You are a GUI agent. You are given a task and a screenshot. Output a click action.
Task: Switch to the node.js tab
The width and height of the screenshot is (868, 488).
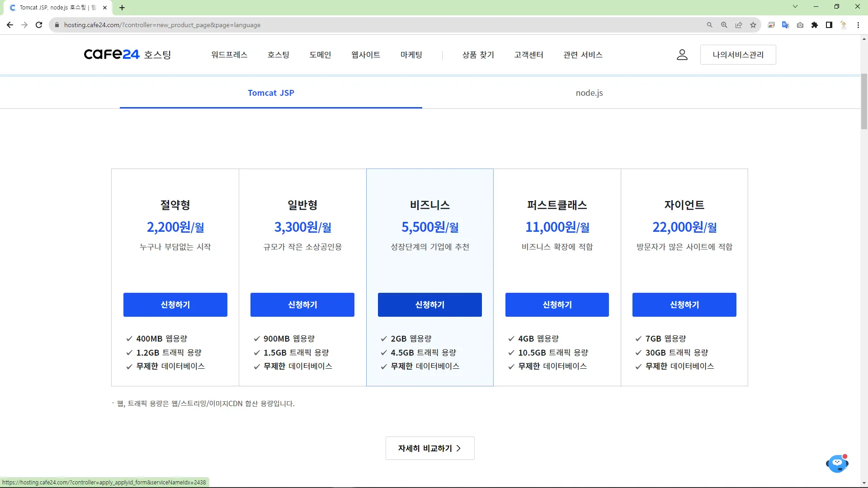[x=589, y=93]
